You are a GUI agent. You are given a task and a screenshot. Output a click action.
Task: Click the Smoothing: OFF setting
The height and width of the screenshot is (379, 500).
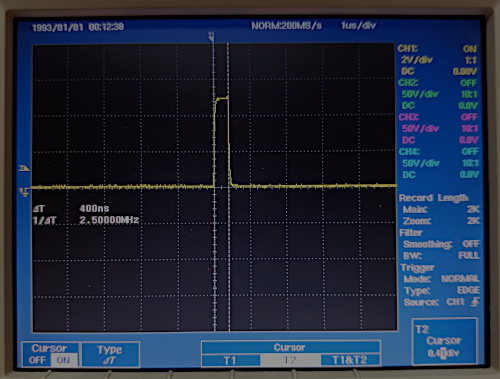(x=441, y=244)
